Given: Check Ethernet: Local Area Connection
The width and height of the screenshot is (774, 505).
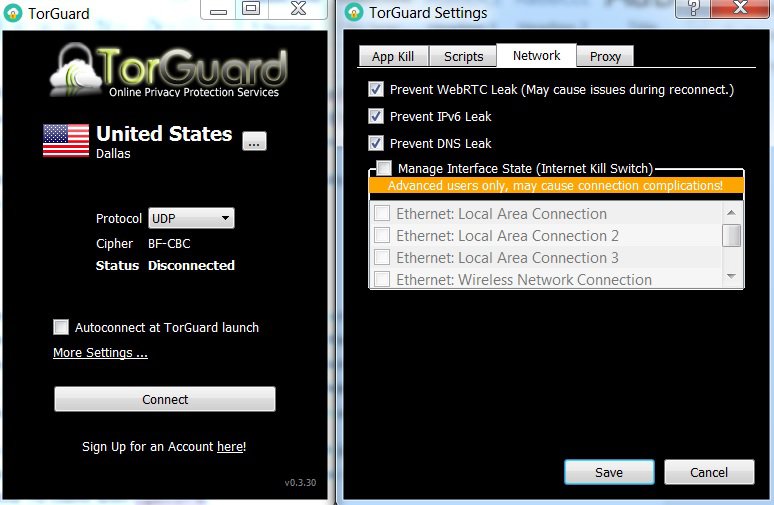Looking at the screenshot, I should (x=382, y=213).
